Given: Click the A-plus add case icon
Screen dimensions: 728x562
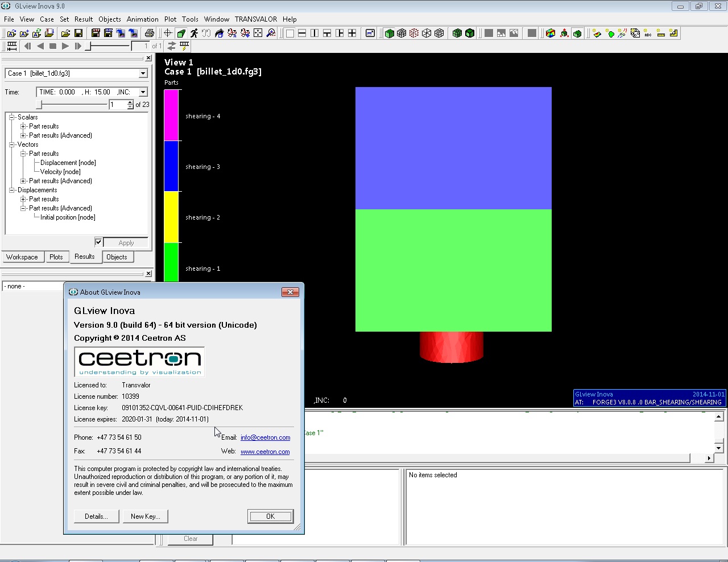Looking at the screenshot, I should (x=24, y=33).
